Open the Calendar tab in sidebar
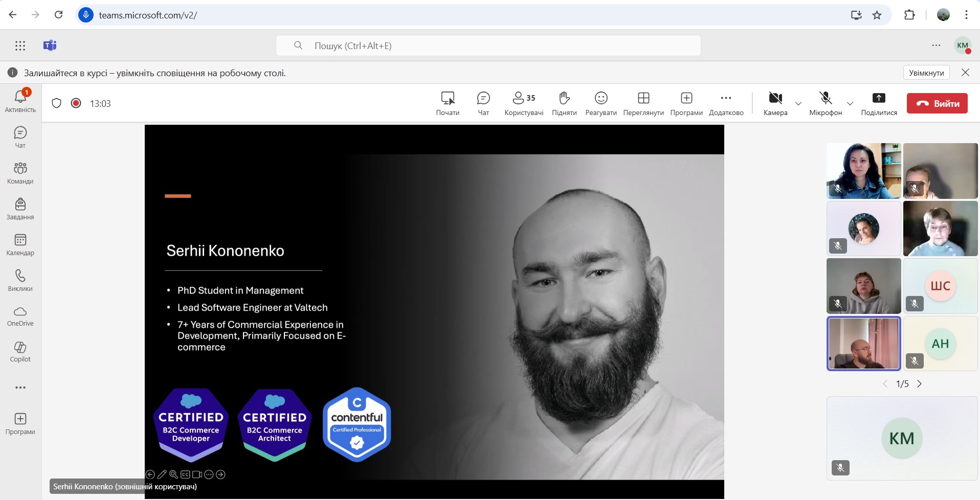This screenshot has width=980, height=500. (20, 244)
